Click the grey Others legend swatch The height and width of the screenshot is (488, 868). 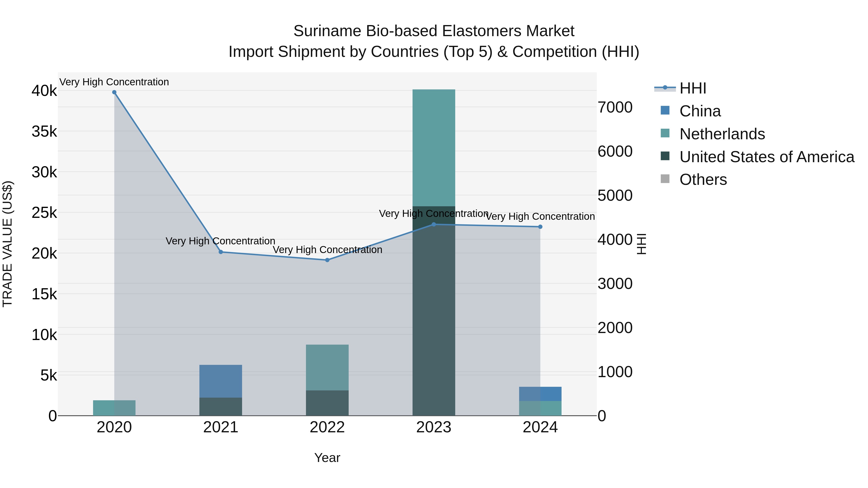click(665, 179)
